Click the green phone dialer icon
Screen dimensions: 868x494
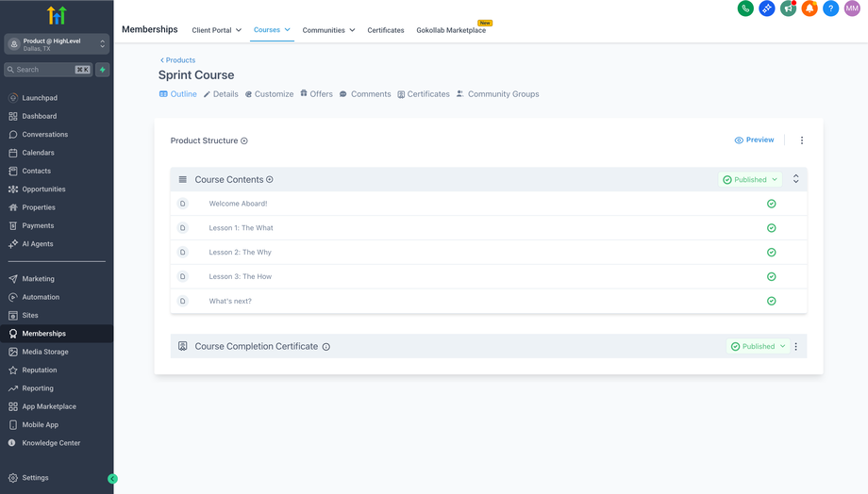point(745,8)
